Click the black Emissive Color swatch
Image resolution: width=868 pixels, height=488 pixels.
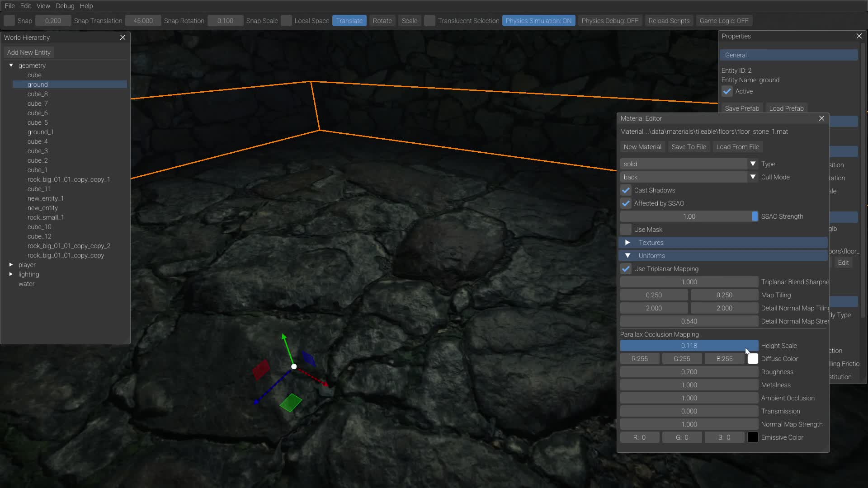click(x=753, y=437)
